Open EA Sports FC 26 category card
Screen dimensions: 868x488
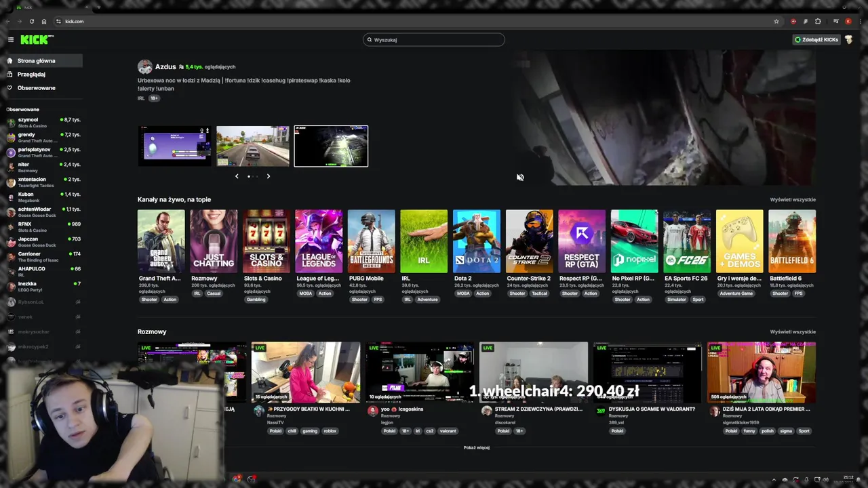(x=687, y=241)
